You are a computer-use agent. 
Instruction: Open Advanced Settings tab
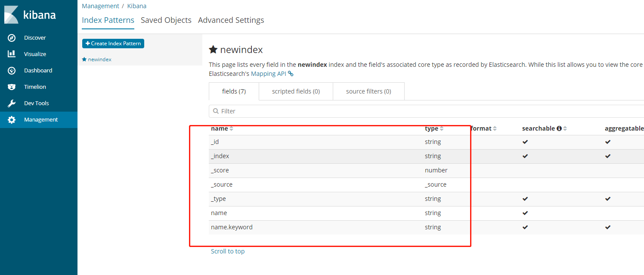click(231, 20)
